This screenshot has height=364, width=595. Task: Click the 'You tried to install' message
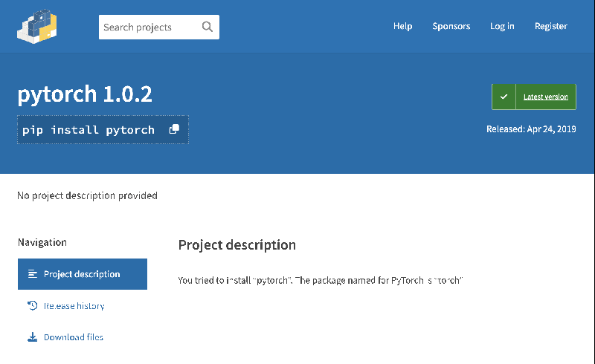point(321,280)
